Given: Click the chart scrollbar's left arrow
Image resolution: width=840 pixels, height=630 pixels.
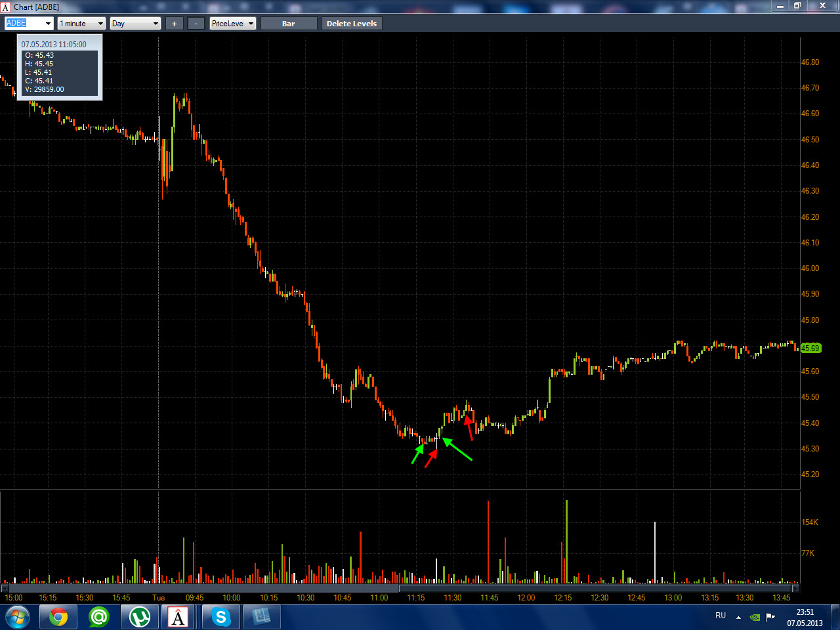Looking at the screenshot, I should [x=3, y=588].
